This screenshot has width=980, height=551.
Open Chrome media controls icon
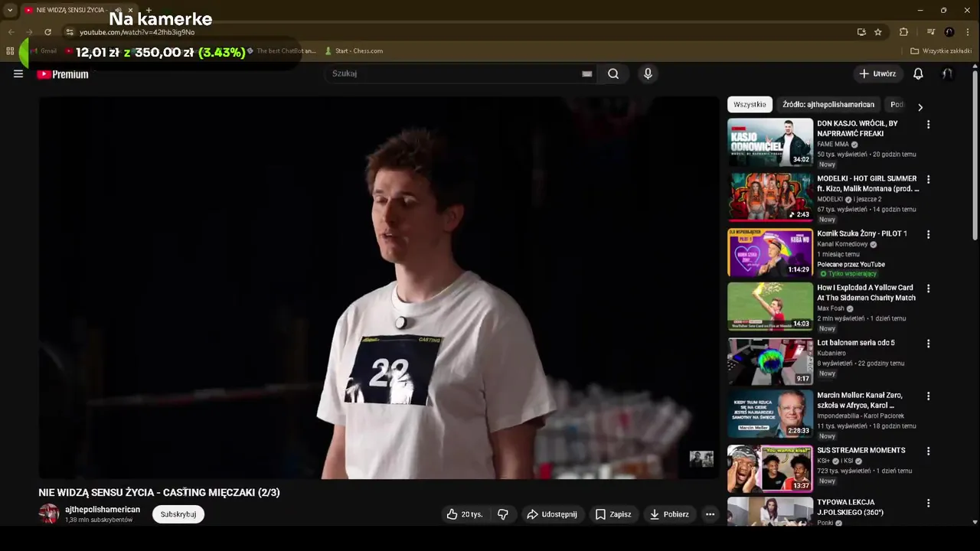click(x=931, y=32)
